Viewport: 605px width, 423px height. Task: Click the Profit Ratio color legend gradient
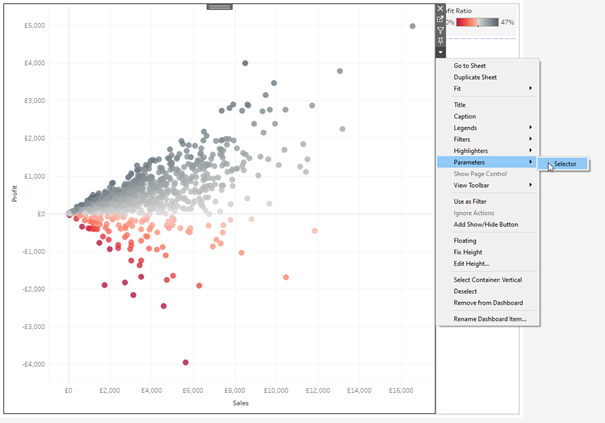[x=476, y=21]
